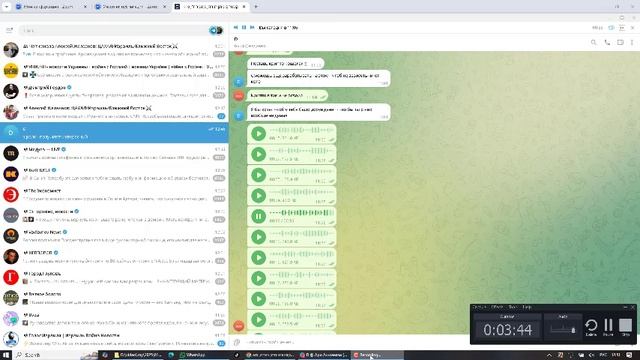Play the first voice message in the chat

point(258,133)
